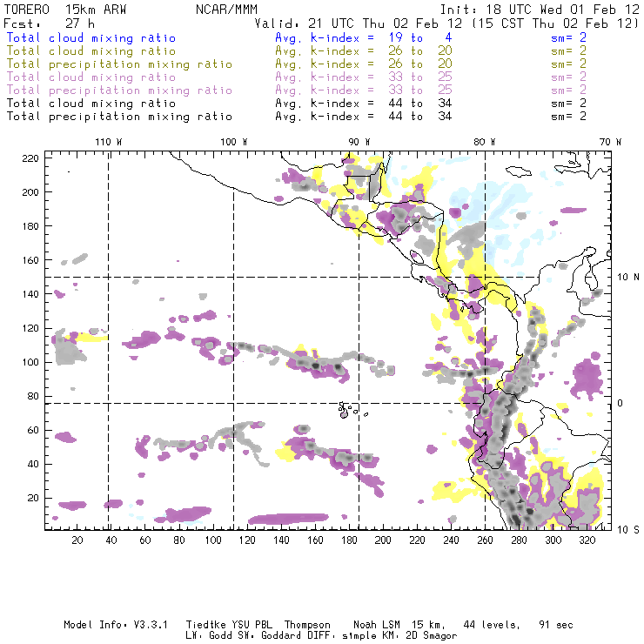
Task: Select the blue "Total cloud mixing ratio" legend line
Action: 91,38
